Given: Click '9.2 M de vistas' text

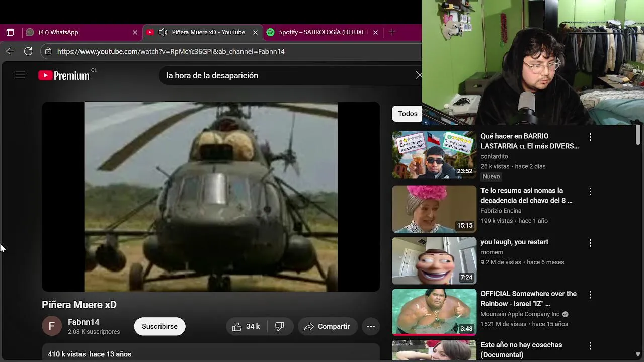Looking at the screenshot, I should click(x=501, y=262).
